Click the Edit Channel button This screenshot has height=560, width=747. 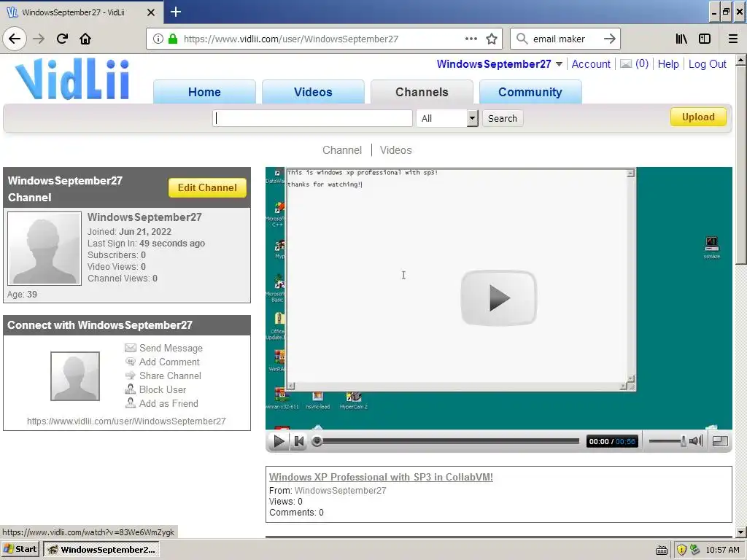pyautogui.click(x=207, y=187)
